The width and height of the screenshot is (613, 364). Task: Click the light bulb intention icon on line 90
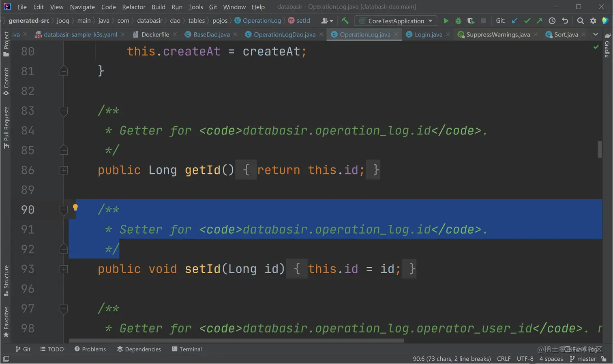tap(75, 208)
